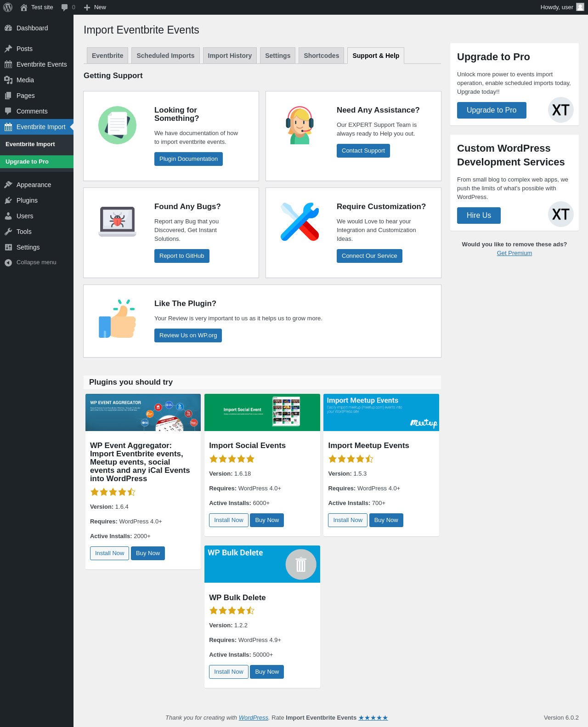Click the Hire Us button

pyautogui.click(x=479, y=216)
